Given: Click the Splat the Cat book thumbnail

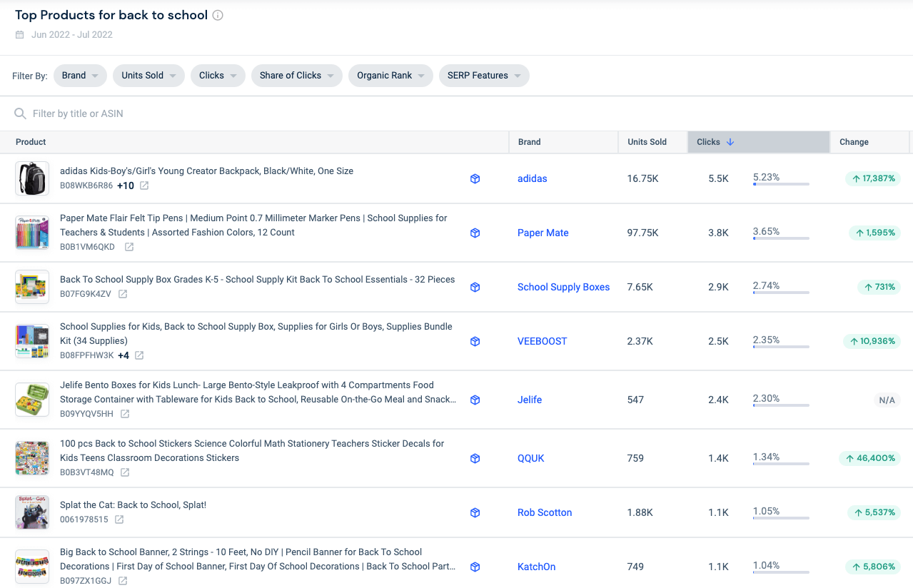Looking at the screenshot, I should click(x=32, y=512).
